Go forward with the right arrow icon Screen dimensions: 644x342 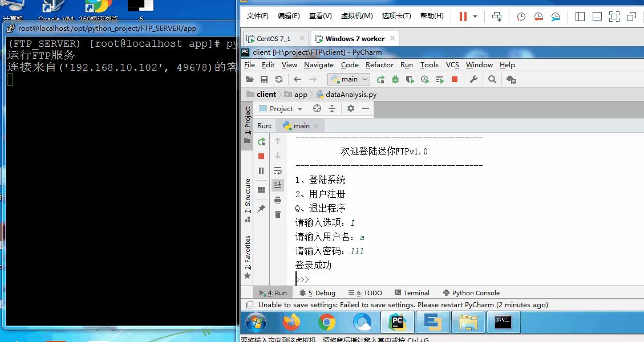313,79
